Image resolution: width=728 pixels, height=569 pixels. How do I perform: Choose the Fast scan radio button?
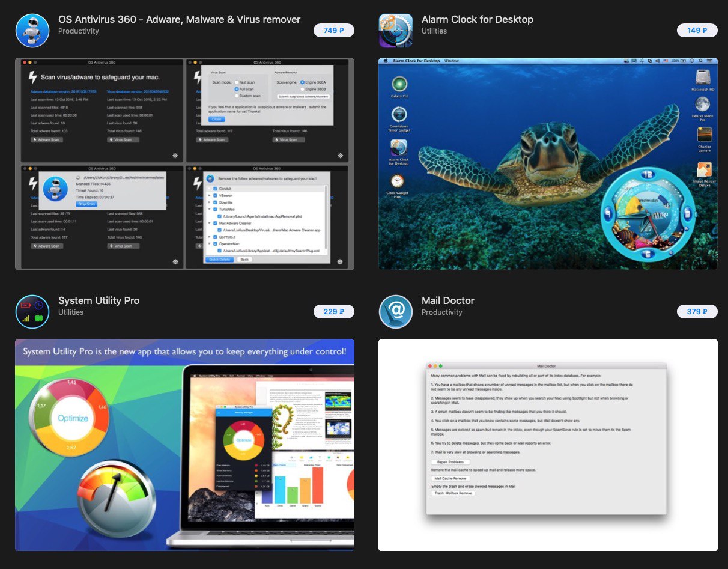click(237, 82)
